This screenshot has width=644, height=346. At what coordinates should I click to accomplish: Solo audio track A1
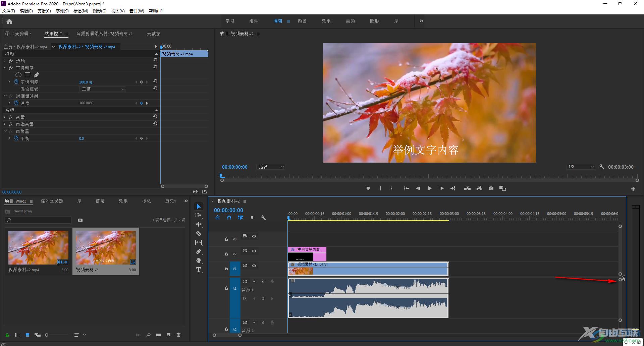point(263,282)
